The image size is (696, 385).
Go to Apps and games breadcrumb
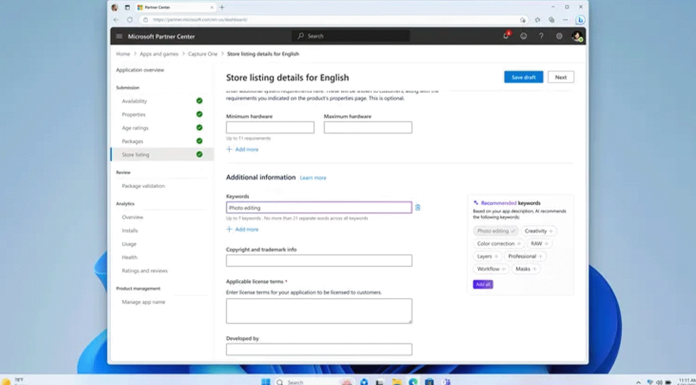click(x=159, y=54)
